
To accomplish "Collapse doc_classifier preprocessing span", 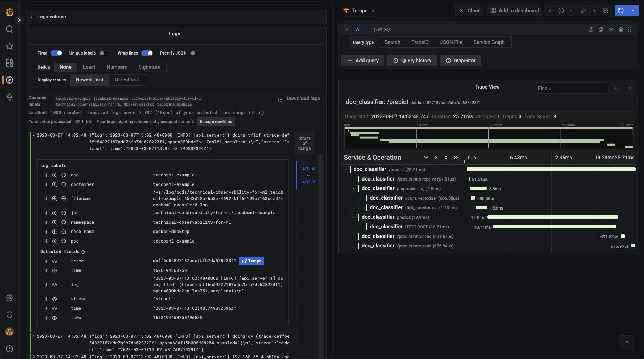I will pos(354,189).
